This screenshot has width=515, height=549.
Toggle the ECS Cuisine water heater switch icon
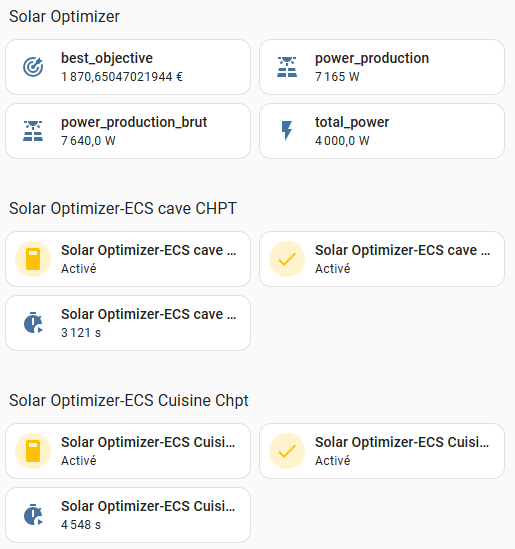(x=33, y=451)
